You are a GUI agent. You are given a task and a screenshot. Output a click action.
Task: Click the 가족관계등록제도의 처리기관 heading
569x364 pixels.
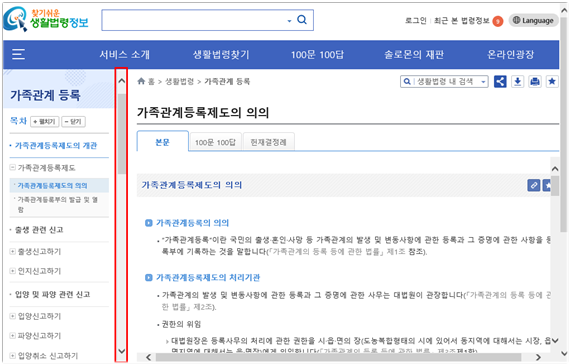(x=208, y=278)
